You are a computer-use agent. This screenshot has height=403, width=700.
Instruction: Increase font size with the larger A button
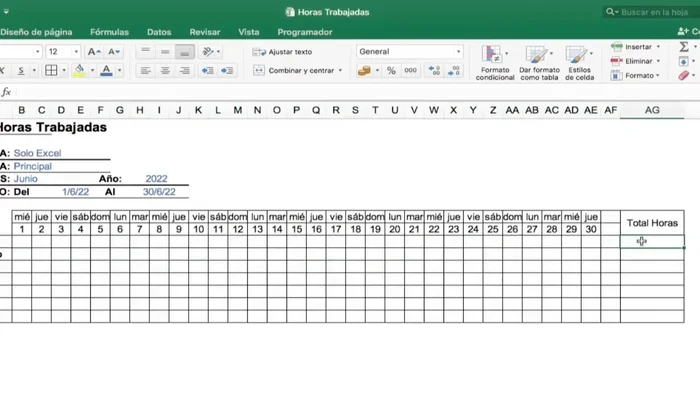tap(94, 52)
